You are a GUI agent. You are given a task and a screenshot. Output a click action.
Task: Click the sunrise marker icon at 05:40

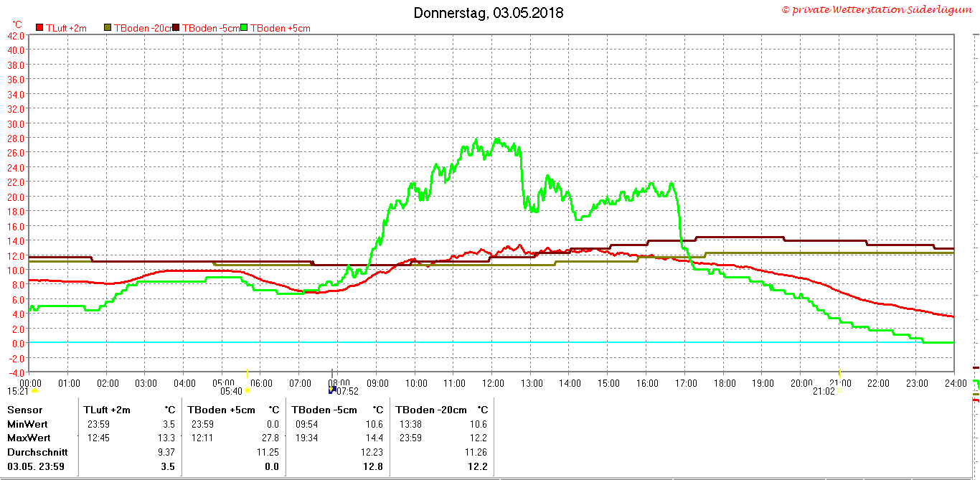[248, 391]
